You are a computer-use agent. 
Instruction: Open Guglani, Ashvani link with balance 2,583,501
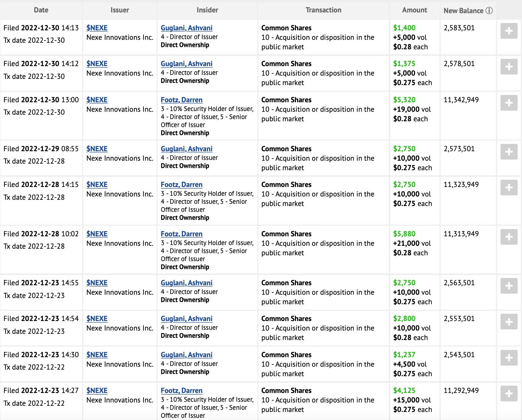coord(187,28)
